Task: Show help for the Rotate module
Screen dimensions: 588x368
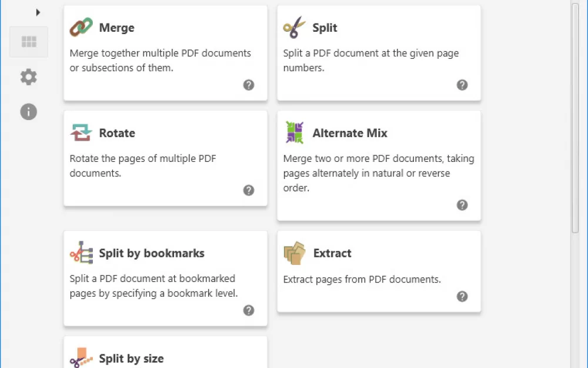Action: 249,190
